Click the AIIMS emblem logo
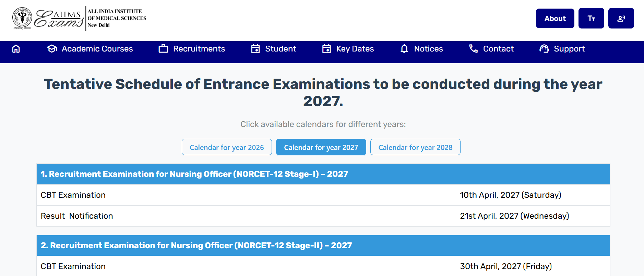The height and width of the screenshot is (276, 644). (x=22, y=18)
